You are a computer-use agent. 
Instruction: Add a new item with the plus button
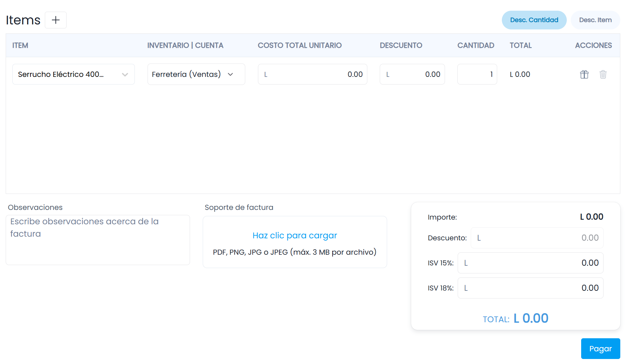56,20
